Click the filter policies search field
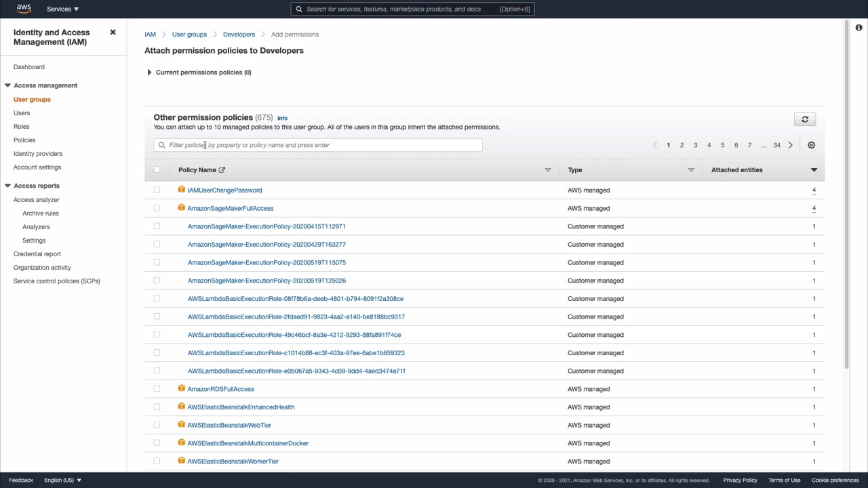The image size is (868, 488). pos(319,145)
